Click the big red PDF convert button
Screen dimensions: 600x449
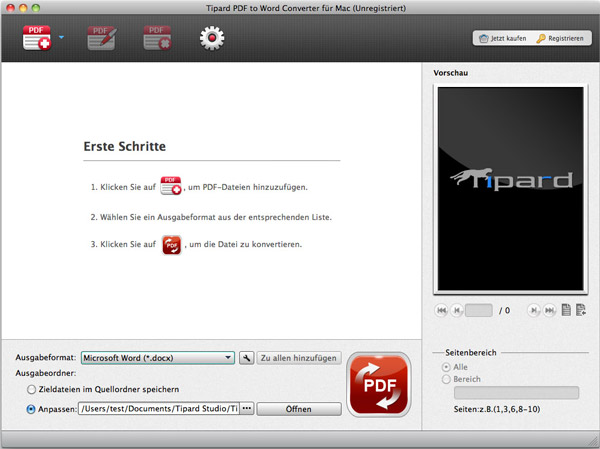click(x=379, y=384)
